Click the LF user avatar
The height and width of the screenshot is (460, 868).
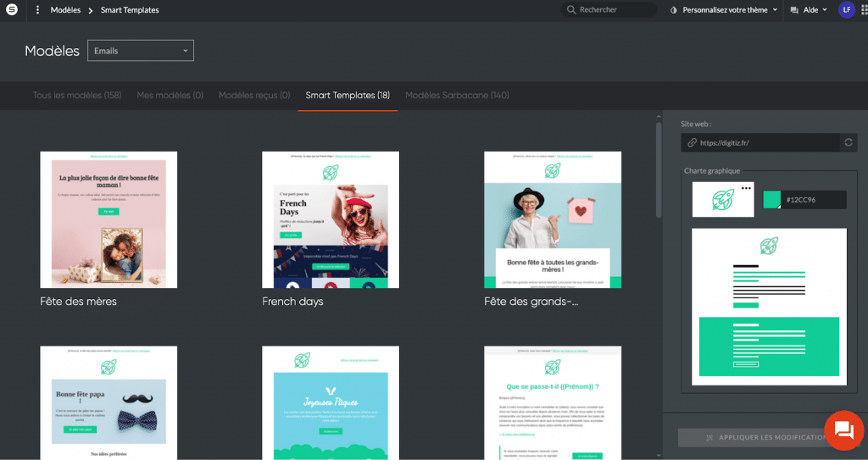tap(846, 10)
